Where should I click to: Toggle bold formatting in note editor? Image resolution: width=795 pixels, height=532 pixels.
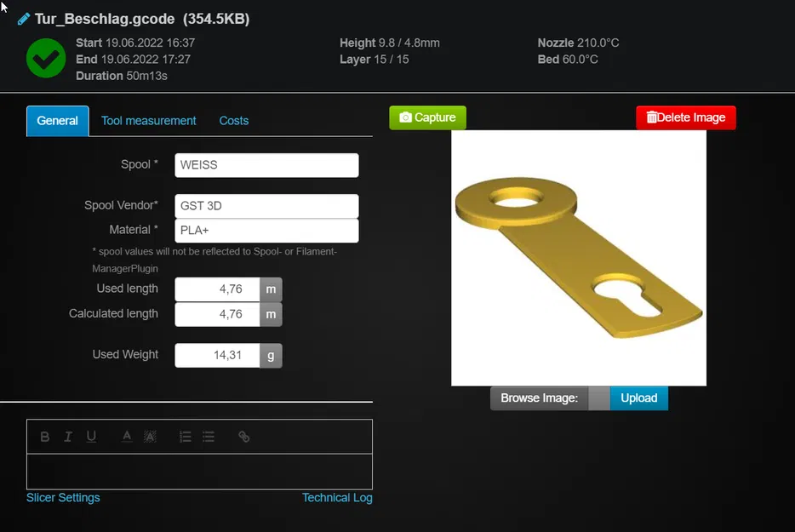click(x=44, y=437)
